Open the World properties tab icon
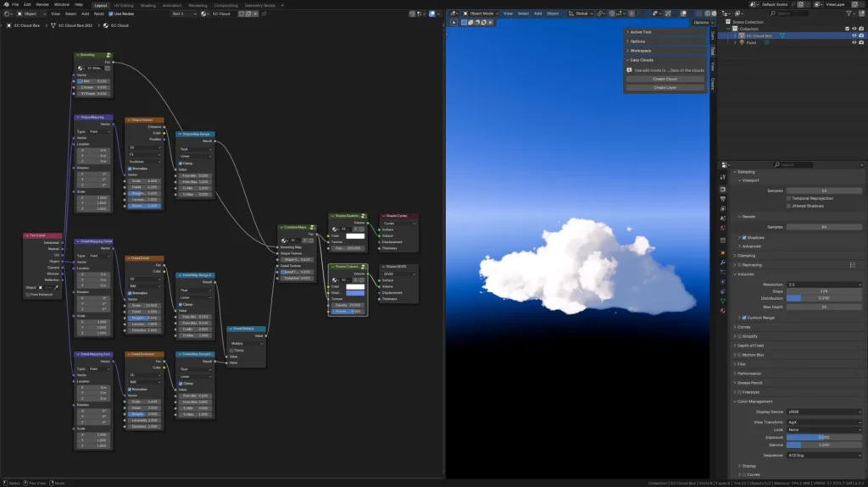The height and width of the screenshot is (487, 868). (723, 228)
